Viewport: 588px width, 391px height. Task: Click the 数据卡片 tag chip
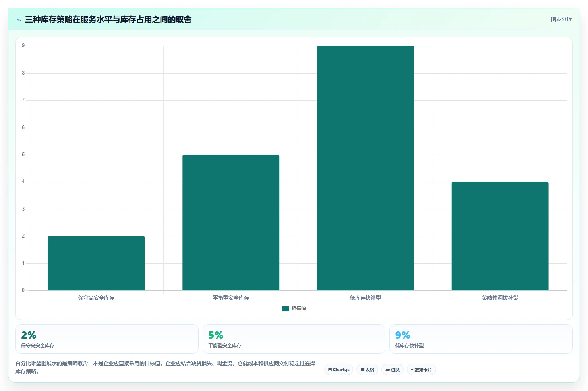coord(421,370)
